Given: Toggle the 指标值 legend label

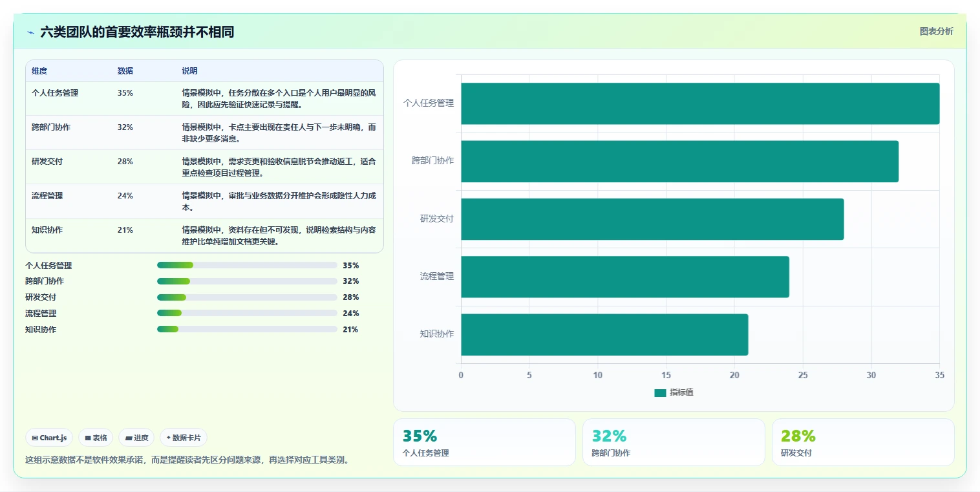Looking at the screenshot, I should tap(681, 393).
